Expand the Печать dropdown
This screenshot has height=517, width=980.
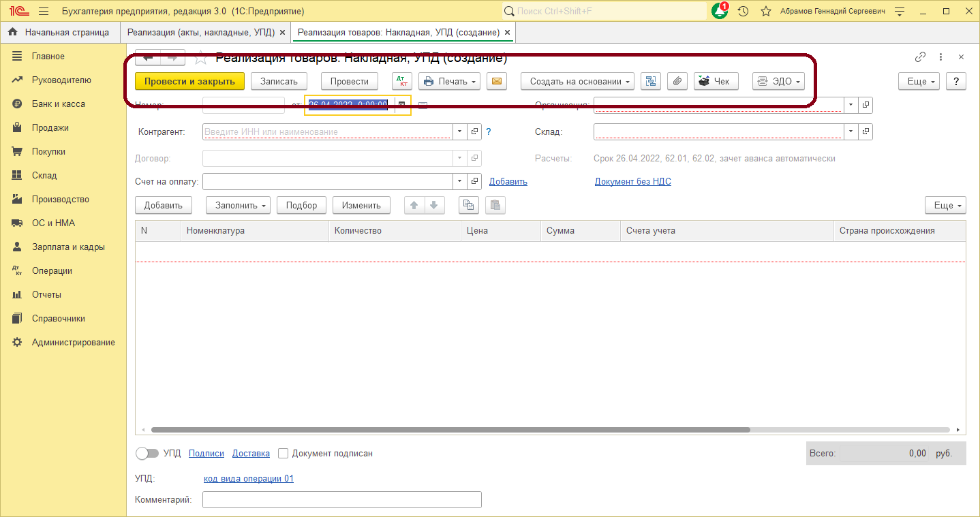[x=449, y=81]
